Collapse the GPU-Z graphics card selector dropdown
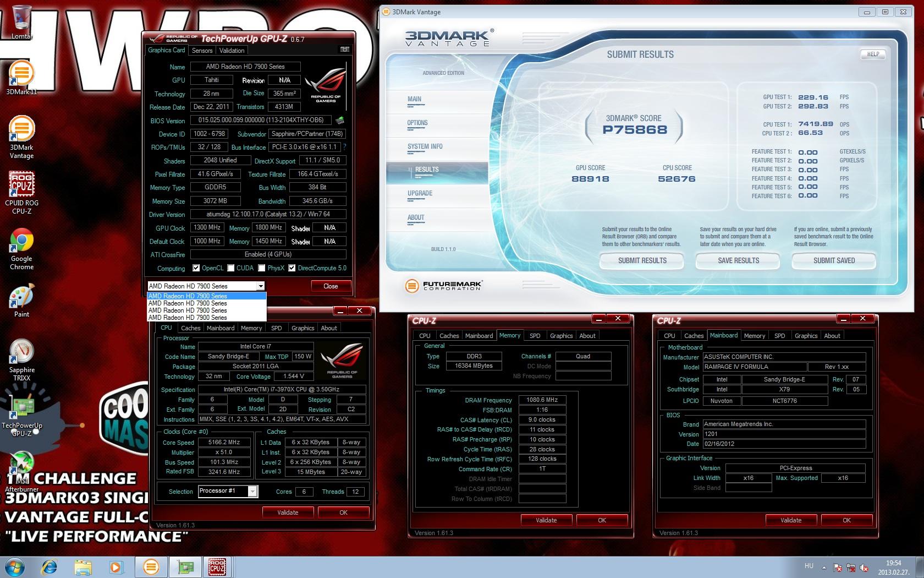The width and height of the screenshot is (924, 578). point(260,286)
